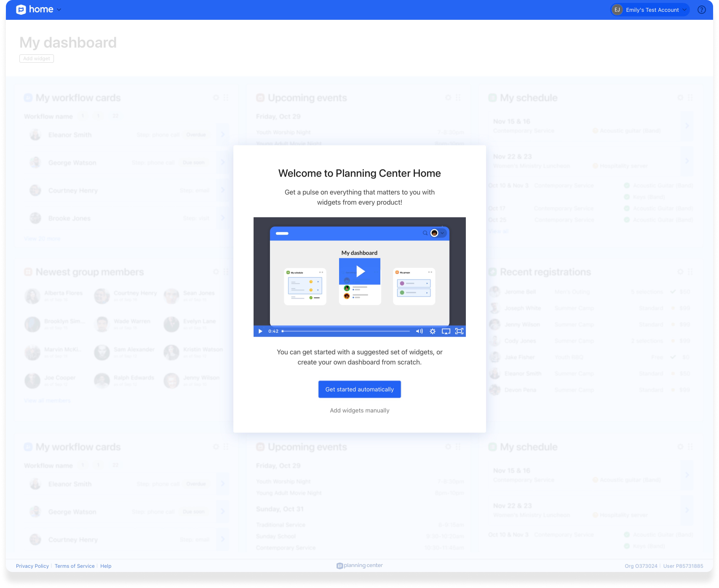This screenshot has height=588, width=719.
Task: Open the help question mark icon
Action: [x=701, y=10]
